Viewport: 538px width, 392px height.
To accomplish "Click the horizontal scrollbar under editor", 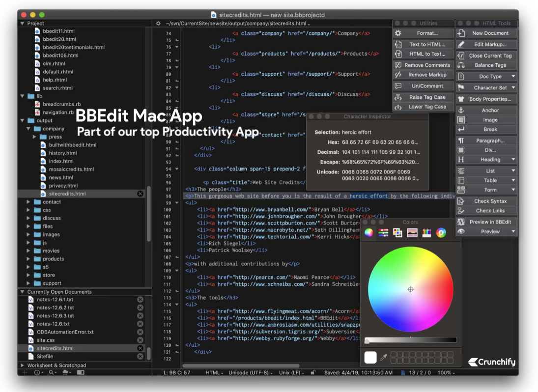I will (x=240, y=365).
